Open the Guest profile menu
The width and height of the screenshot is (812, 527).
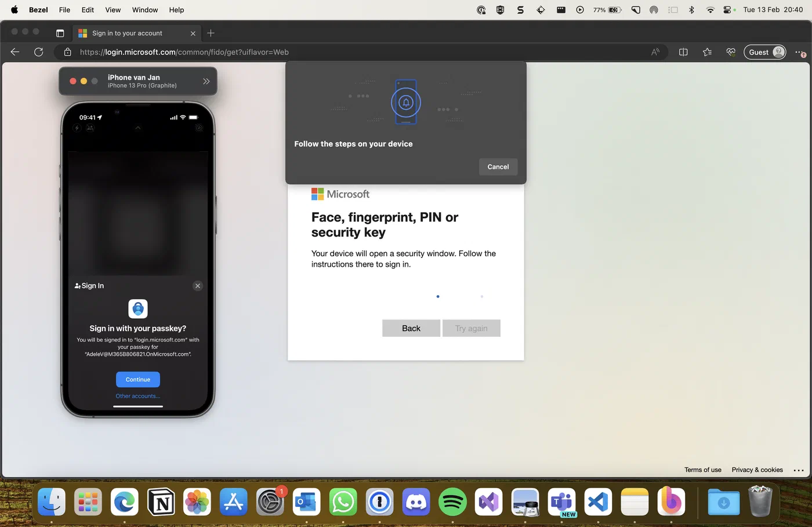pos(765,52)
